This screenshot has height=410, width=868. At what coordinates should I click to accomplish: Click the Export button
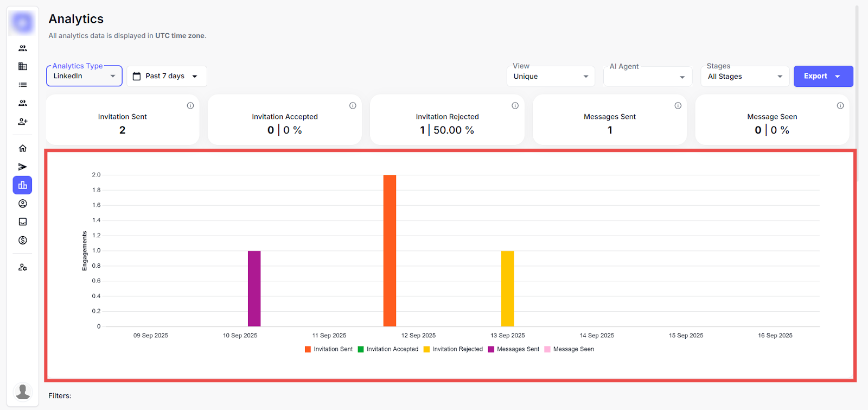(822, 76)
